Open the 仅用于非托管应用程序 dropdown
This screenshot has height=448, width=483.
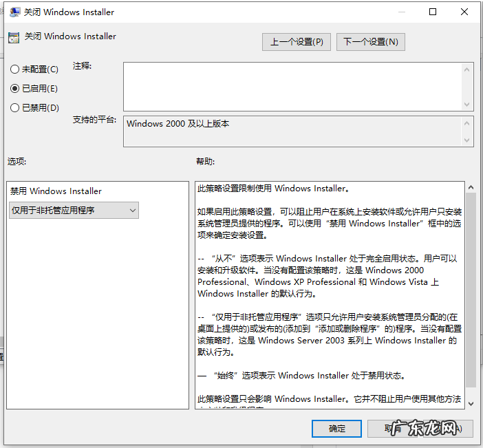pos(74,211)
